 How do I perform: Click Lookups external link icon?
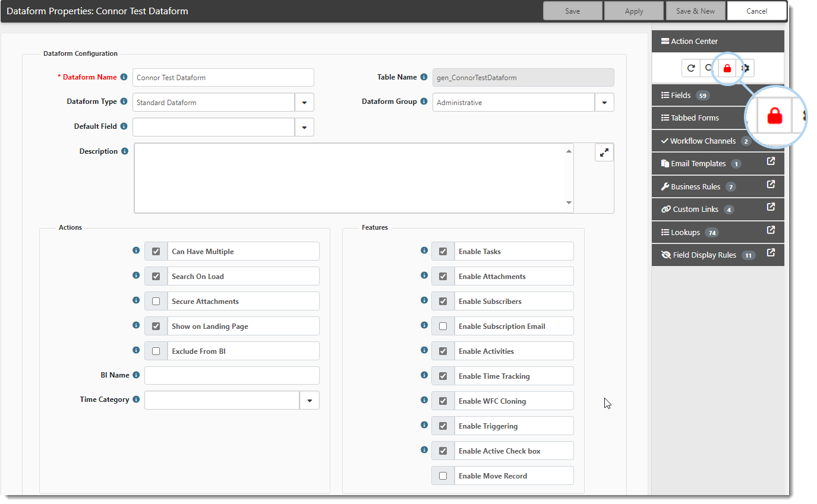click(x=771, y=230)
